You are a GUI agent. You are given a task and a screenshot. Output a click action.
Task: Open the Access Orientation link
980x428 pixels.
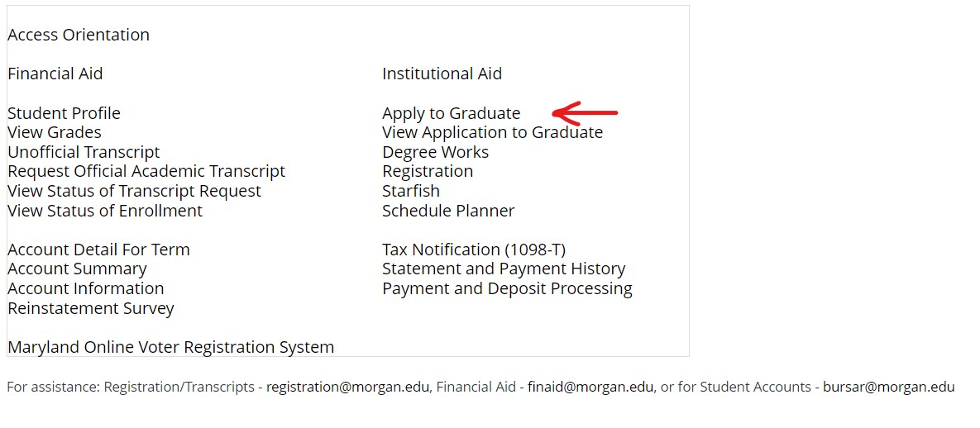tap(79, 35)
